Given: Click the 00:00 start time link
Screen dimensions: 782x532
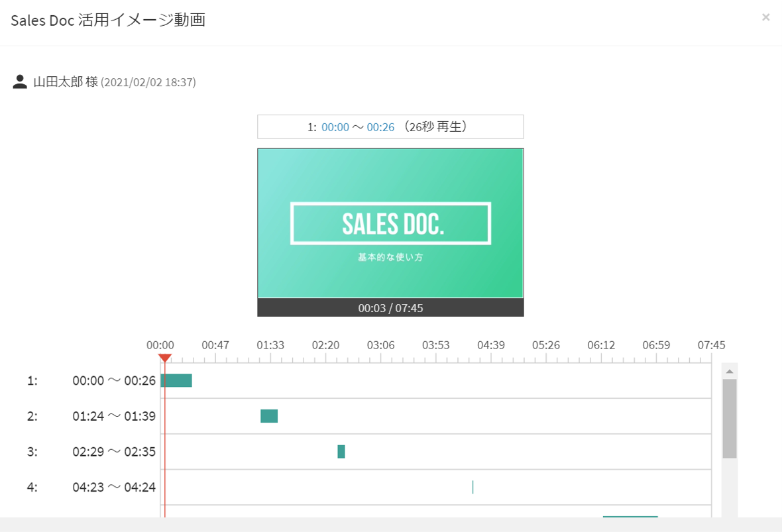Looking at the screenshot, I should [x=335, y=127].
